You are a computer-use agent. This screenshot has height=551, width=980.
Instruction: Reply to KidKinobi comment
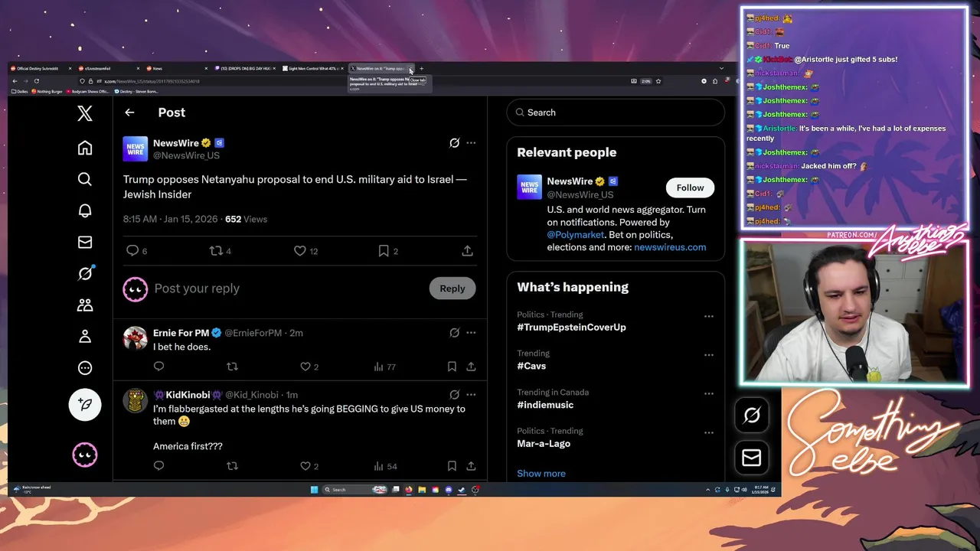[158, 466]
